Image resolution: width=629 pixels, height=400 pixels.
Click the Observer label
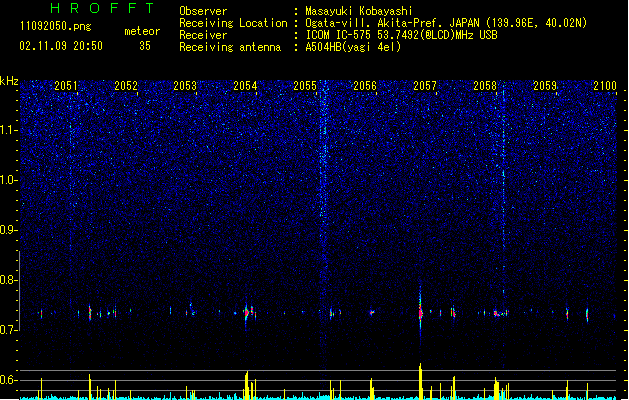tap(203, 11)
